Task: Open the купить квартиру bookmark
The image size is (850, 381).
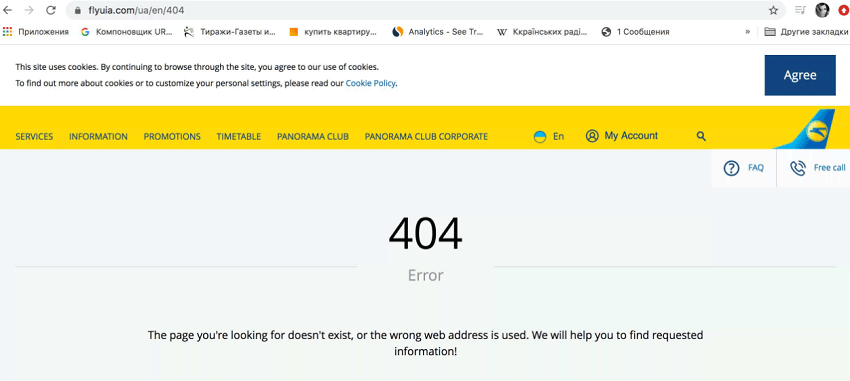Action: (333, 32)
